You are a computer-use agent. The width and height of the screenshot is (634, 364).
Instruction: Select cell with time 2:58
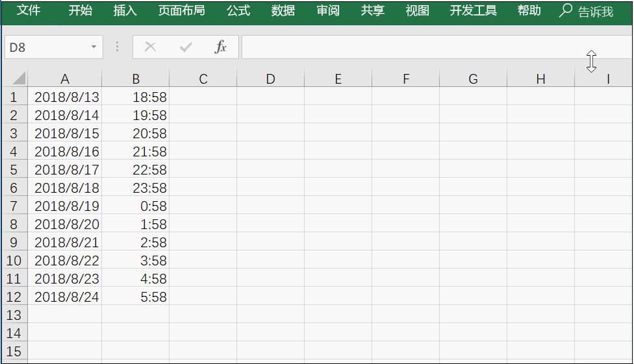point(136,242)
